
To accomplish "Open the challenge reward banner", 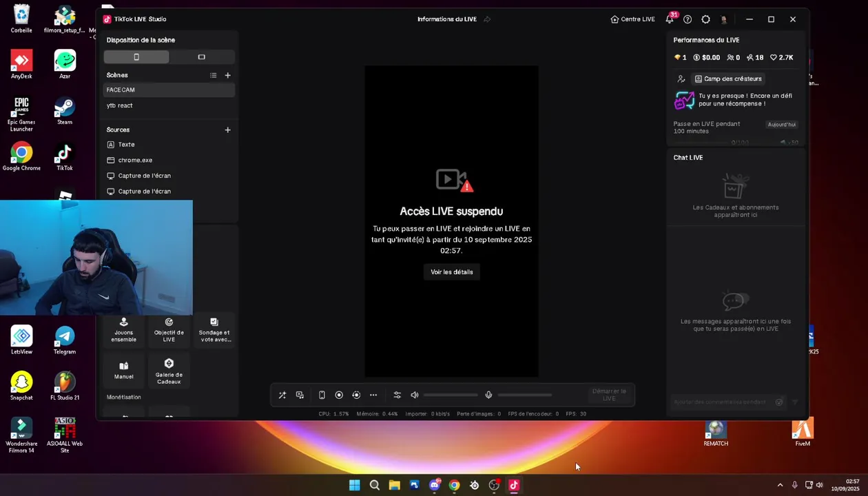I will tap(735, 100).
